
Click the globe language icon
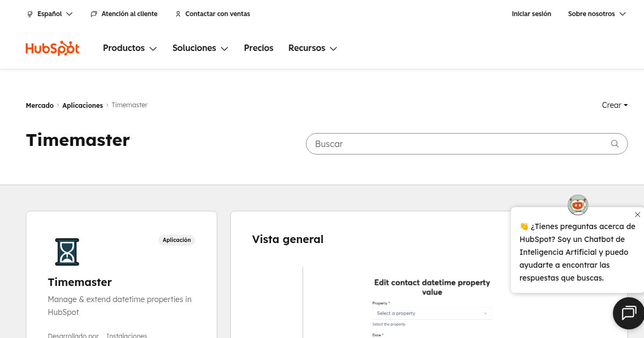(30, 14)
